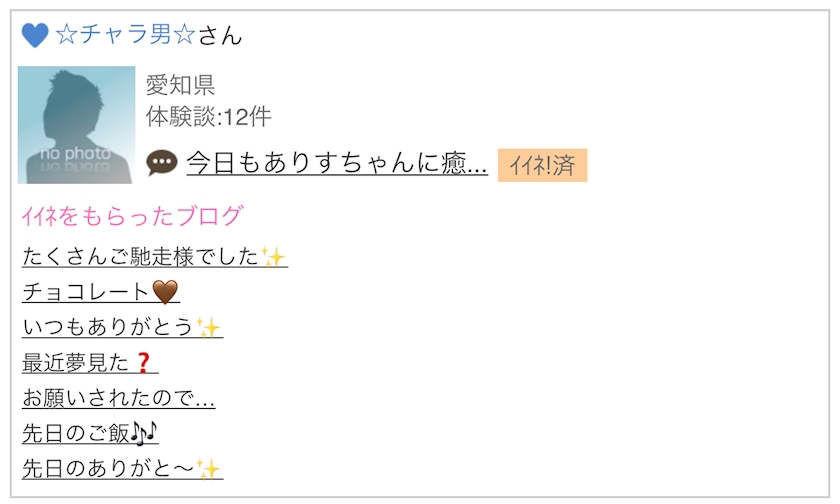Image resolution: width=840 pixels, height=504 pixels.
Task: Open the チョコレート blog link
Action: pyautogui.click(x=86, y=292)
